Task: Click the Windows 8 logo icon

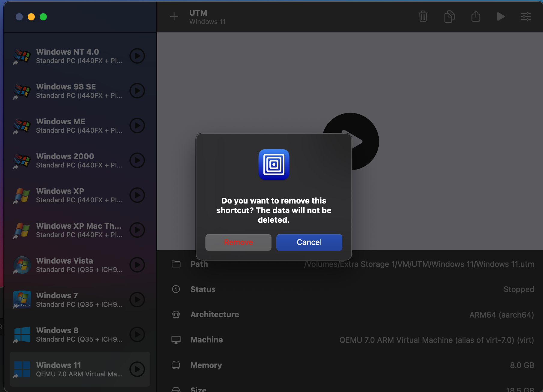Action: tap(22, 334)
